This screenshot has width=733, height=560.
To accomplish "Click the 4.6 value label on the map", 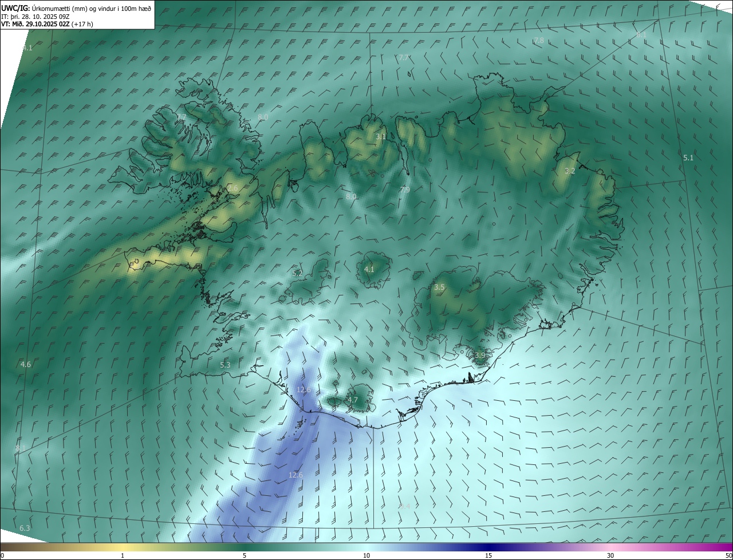I will click(x=26, y=364).
